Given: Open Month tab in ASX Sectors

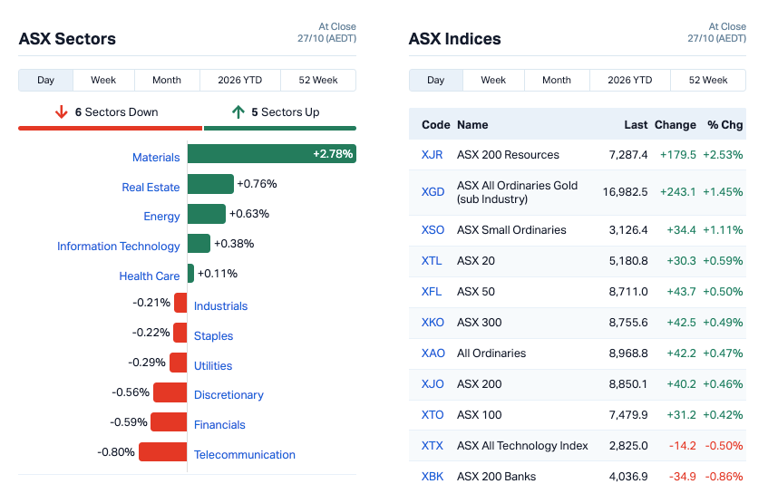Looking at the screenshot, I should click(x=167, y=80).
